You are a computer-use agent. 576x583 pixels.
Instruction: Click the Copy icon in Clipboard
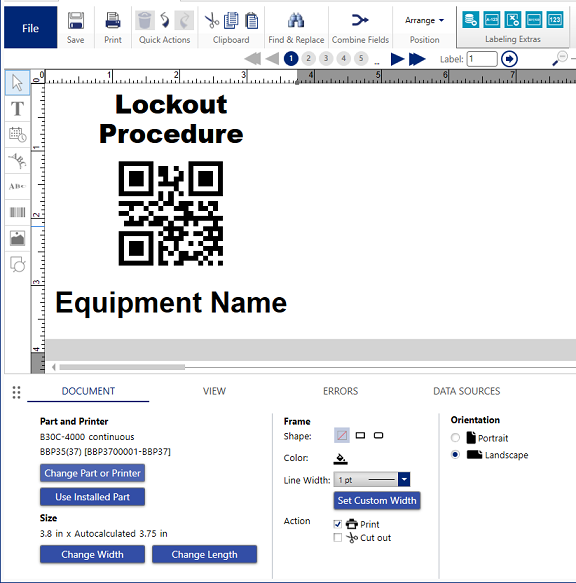coord(231,20)
